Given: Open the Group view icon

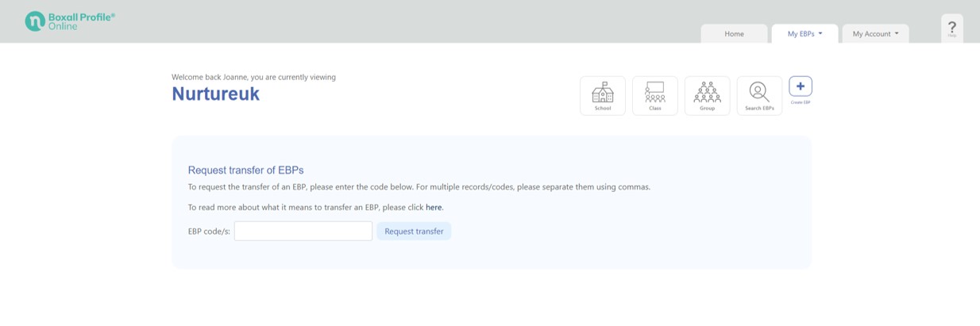Looking at the screenshot, I should click(708, 96).
